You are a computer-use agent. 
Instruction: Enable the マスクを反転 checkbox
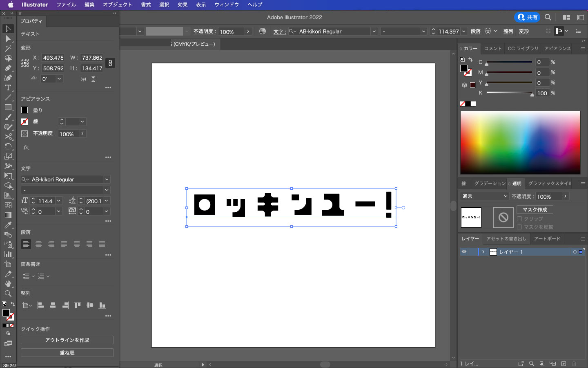click(519, 227)
